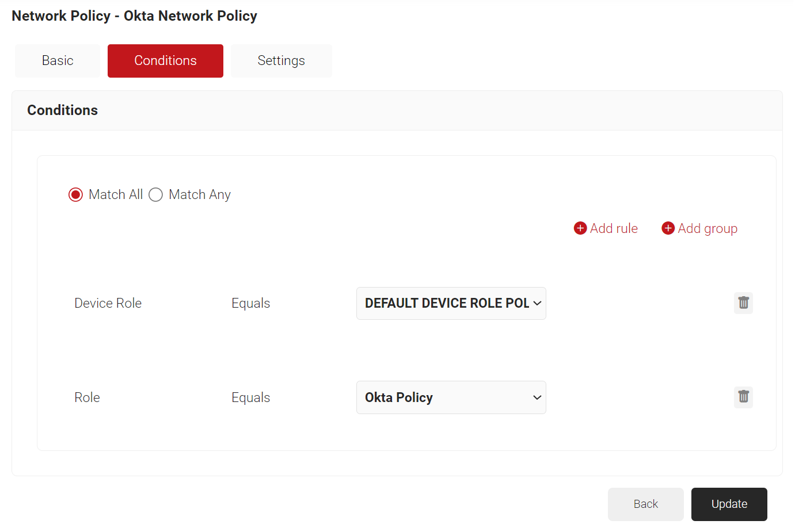The height and width of the screenshot is (532, 795).
Task: Click the Update button
Action: [x=729, y=504]
